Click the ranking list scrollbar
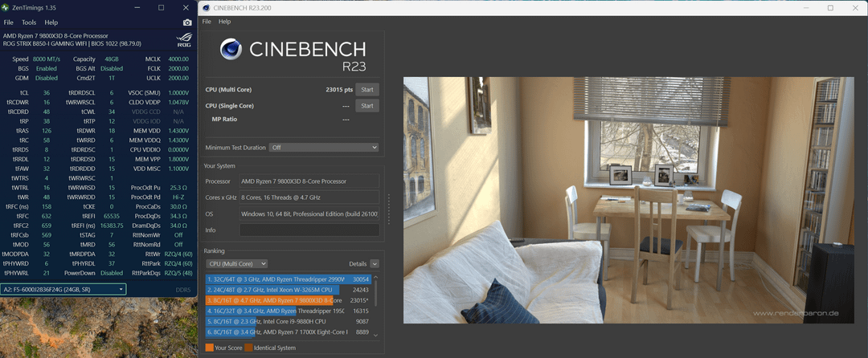The height and width of the screenshot is (358, 868). [375, 294]
